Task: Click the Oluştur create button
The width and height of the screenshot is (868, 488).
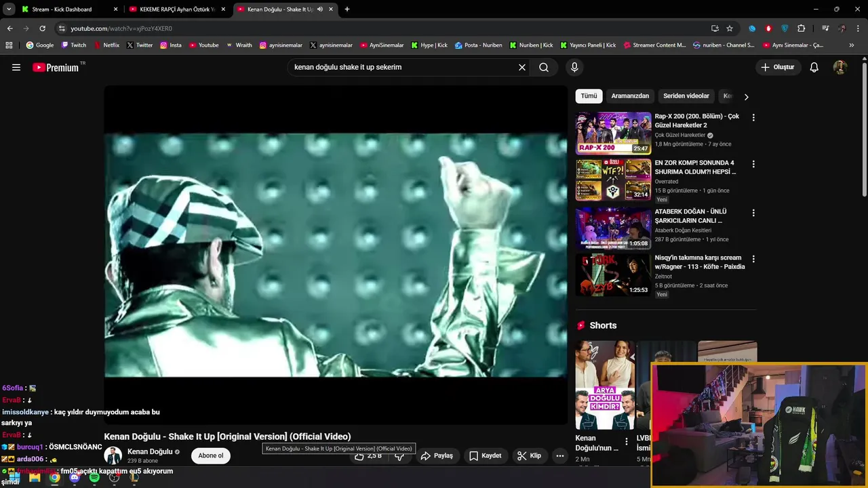Action: pyautogui.click(x=778, y=67)
